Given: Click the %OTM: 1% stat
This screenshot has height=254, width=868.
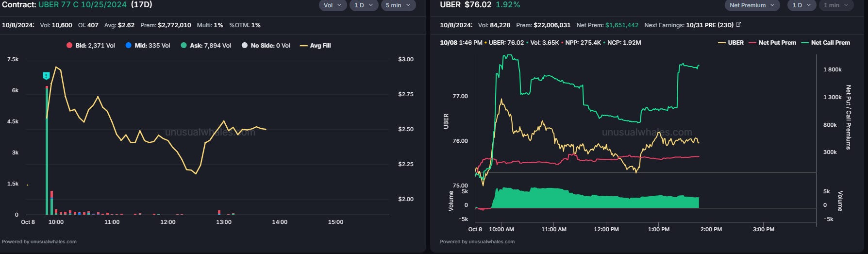Looking at the screenshot, I should pos(245,25).
